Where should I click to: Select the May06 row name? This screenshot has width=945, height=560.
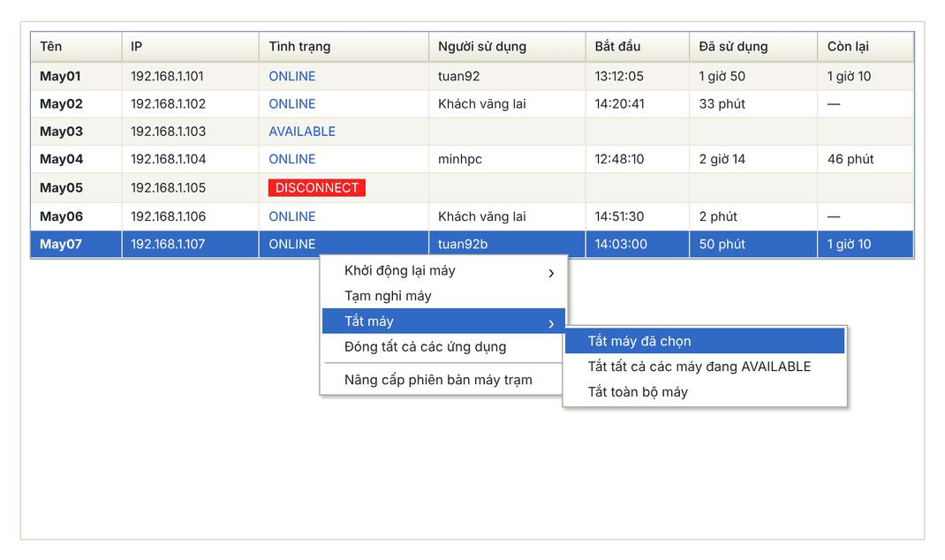tap(62, 217)
